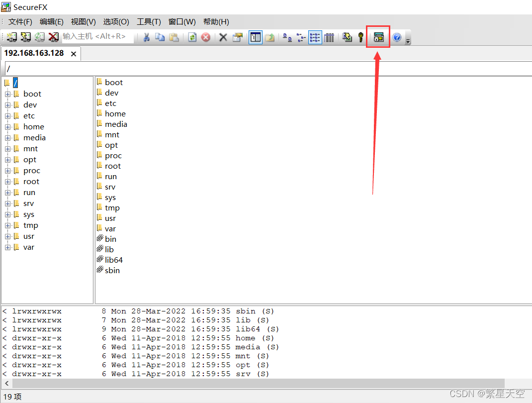Click the synchronize folders toolbar icon

pos(347,37)
